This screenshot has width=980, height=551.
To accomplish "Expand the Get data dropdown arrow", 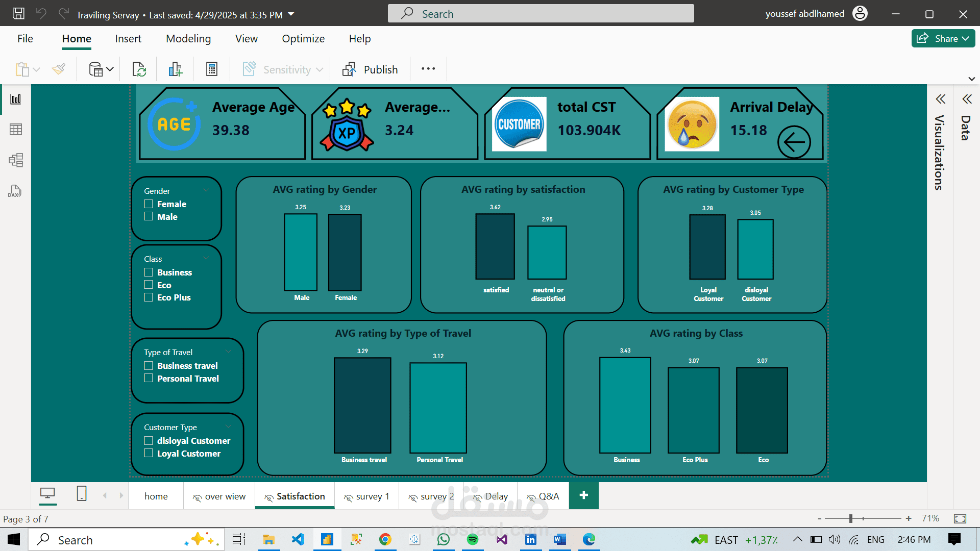I will coord(110,69).
